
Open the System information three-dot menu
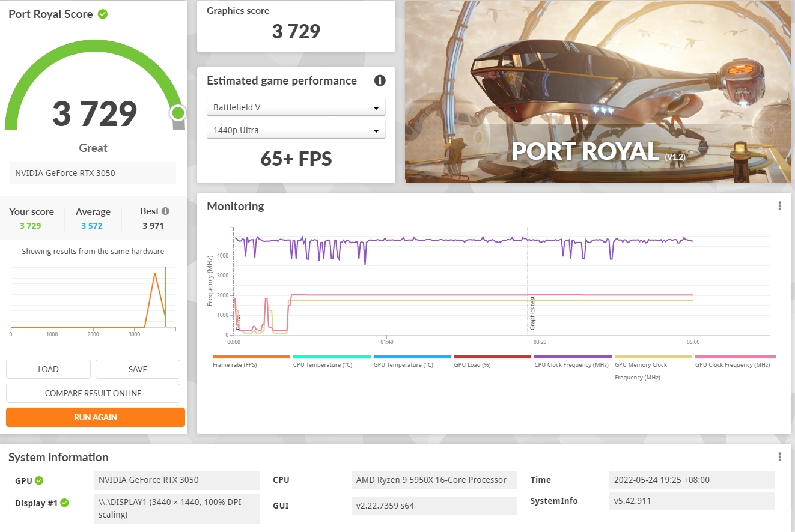(x=779, y=457)
